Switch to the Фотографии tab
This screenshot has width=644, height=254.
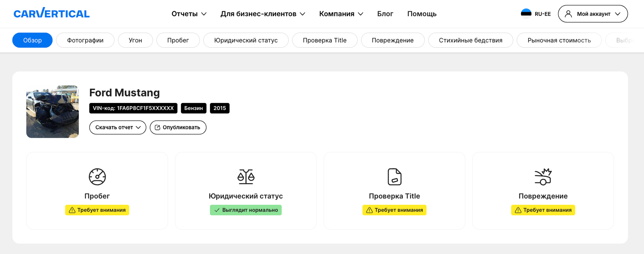point(85,40)
